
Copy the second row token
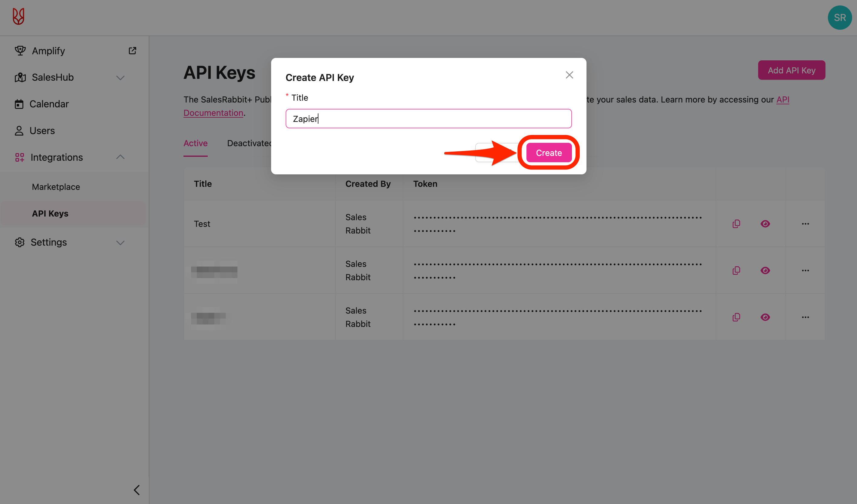[736, 270]
